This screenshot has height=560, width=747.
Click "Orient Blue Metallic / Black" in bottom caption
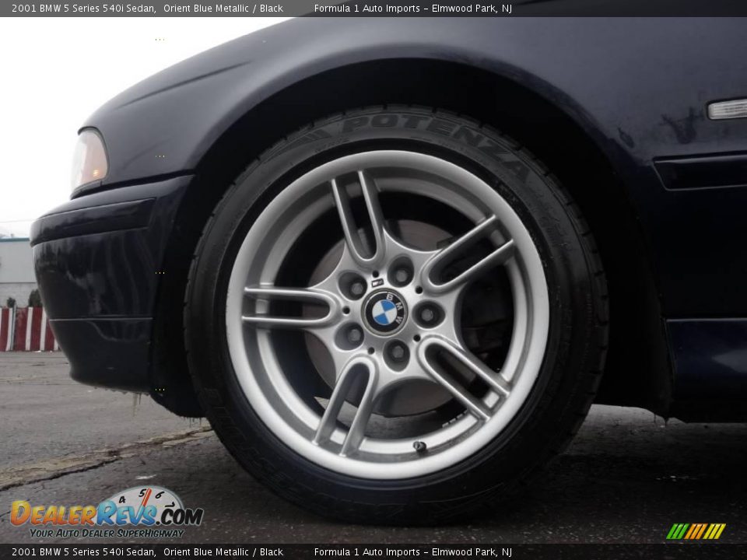coord(223,552)
